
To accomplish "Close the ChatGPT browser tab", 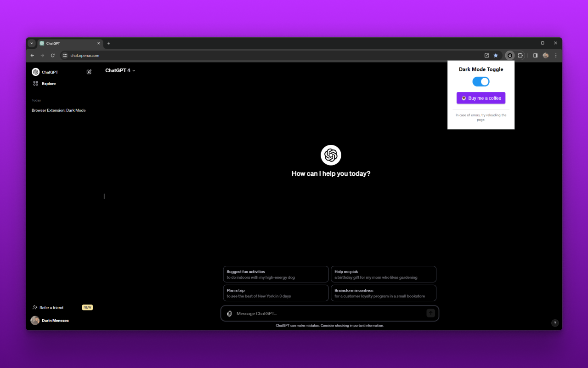I will tap(98, 43).
